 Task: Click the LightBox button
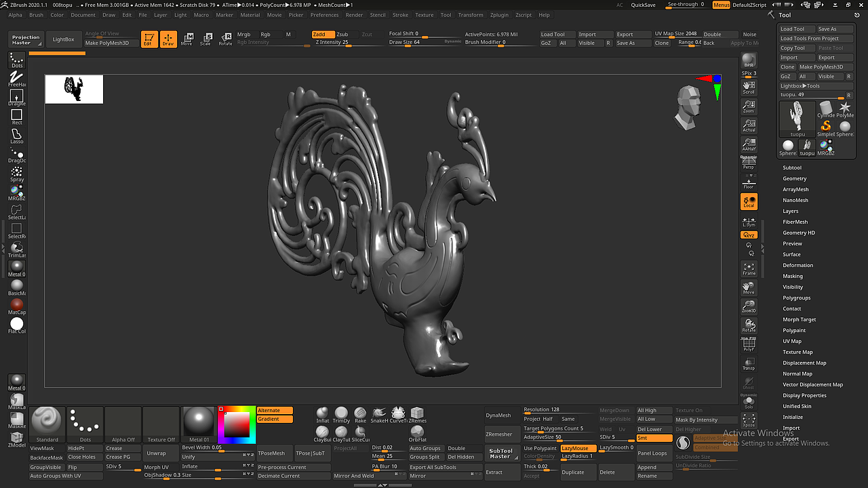pyautogui.click(x=64, y=39)
